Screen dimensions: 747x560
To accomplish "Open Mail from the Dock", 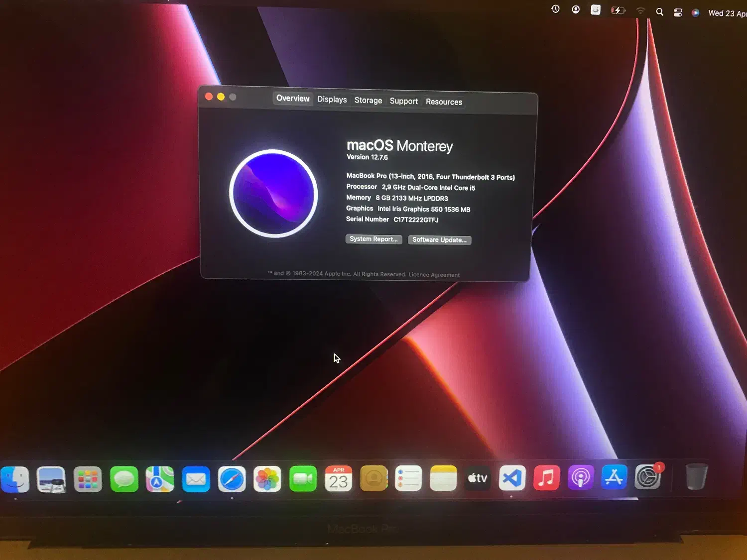I will click(196, 479).
